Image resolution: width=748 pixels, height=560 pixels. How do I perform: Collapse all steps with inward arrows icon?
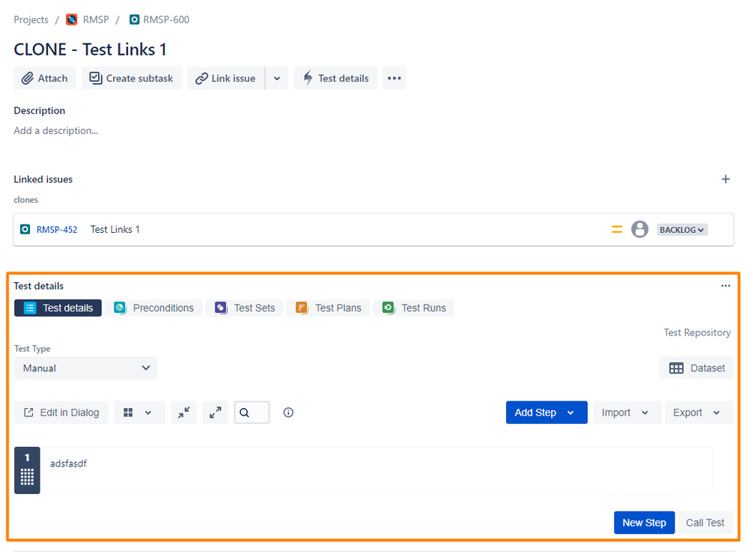pyautogui.click(x=184, y=413)
